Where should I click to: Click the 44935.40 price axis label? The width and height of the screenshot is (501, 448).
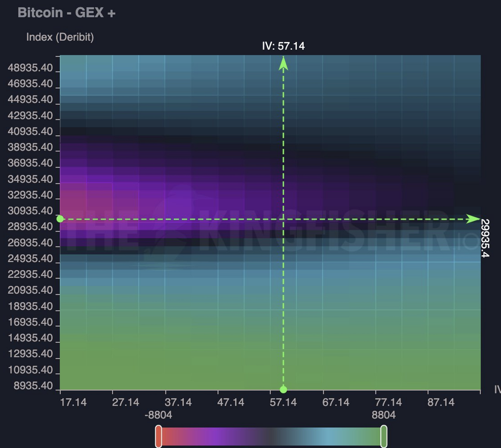point(30,100)
